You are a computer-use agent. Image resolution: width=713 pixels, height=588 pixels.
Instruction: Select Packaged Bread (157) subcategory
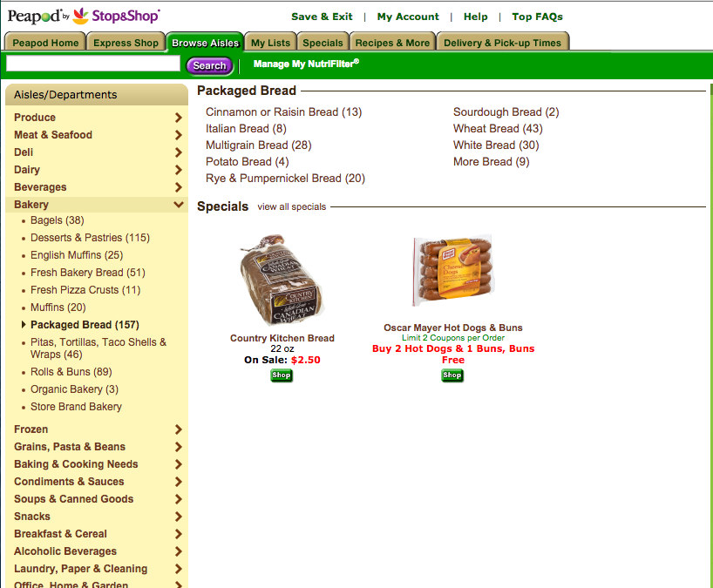pyautogui.click(x=85, y=325)
